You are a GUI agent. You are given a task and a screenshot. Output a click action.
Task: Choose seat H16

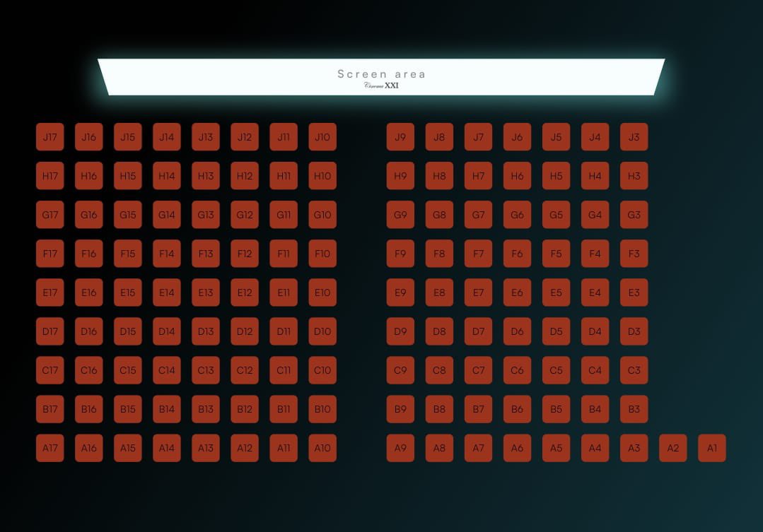89,175
